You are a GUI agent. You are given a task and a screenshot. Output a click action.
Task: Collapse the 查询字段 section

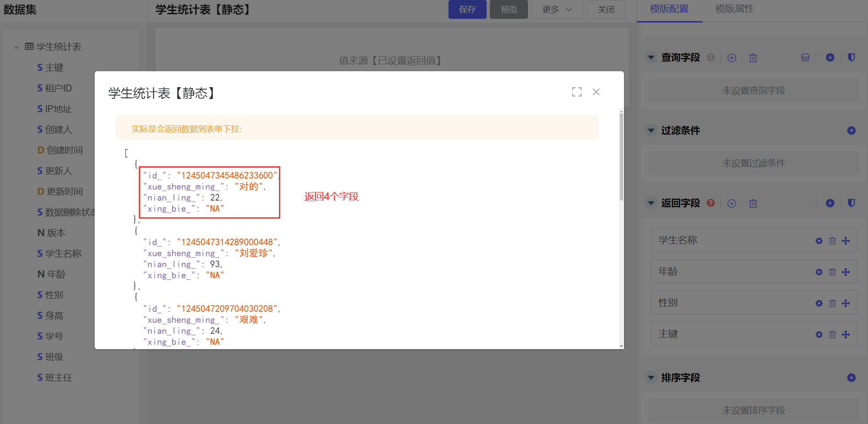(651, 57)
